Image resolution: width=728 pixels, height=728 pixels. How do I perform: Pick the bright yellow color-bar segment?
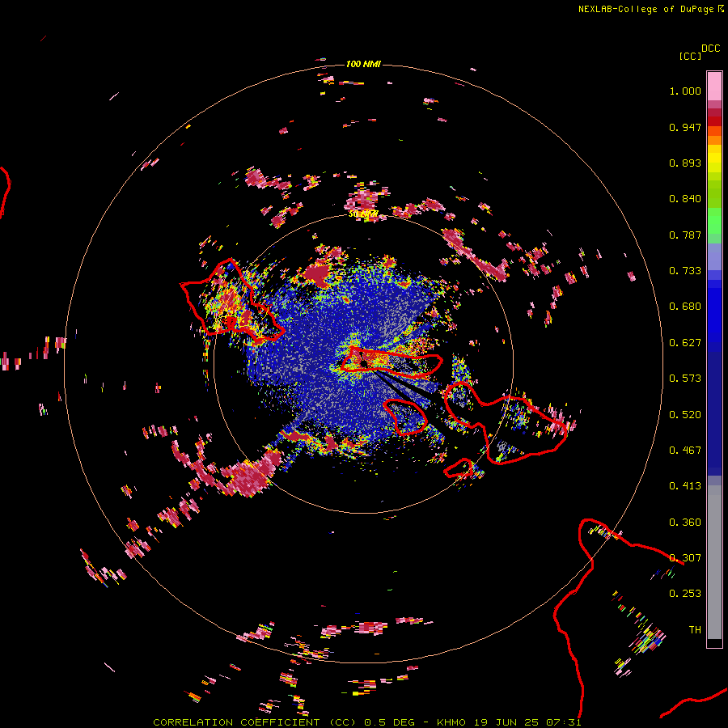click(x=714, y=159)
